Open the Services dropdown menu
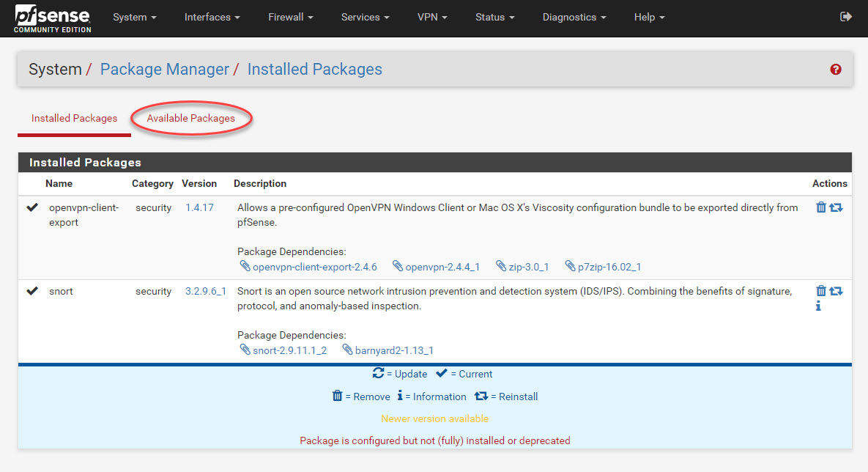This screenshot has width=868, height=472. (x=366, y=17)
